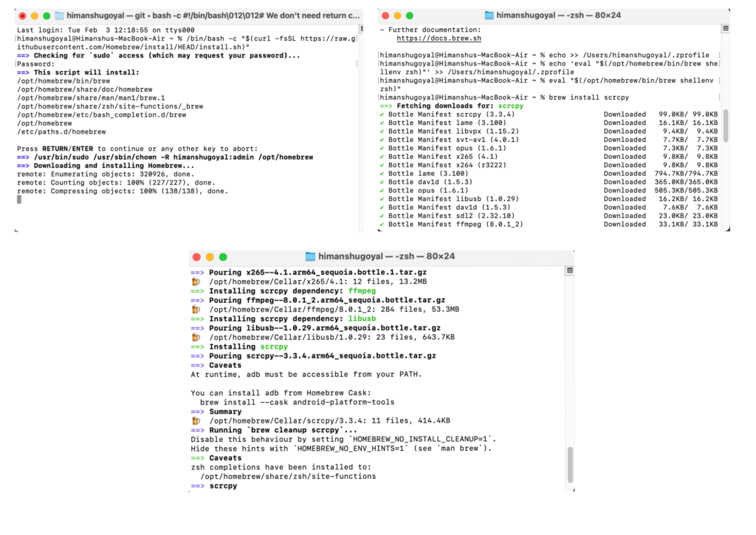Click the block cursor in git bash terminal
Screen dimensions: 756x535
(x=19, y=200)
